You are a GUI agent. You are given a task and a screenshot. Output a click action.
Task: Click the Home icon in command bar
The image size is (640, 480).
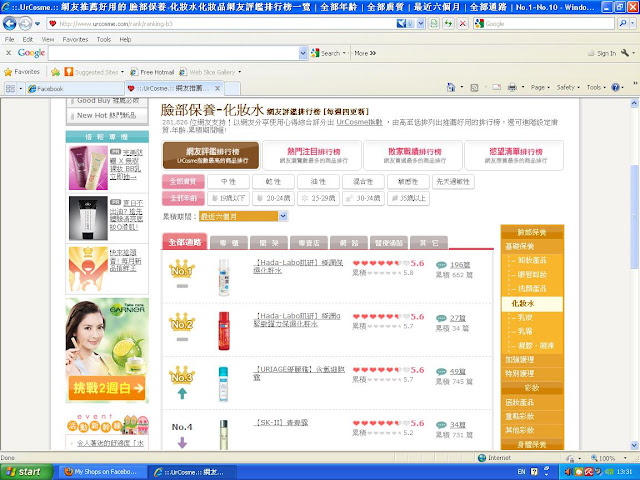pos(451,87)
